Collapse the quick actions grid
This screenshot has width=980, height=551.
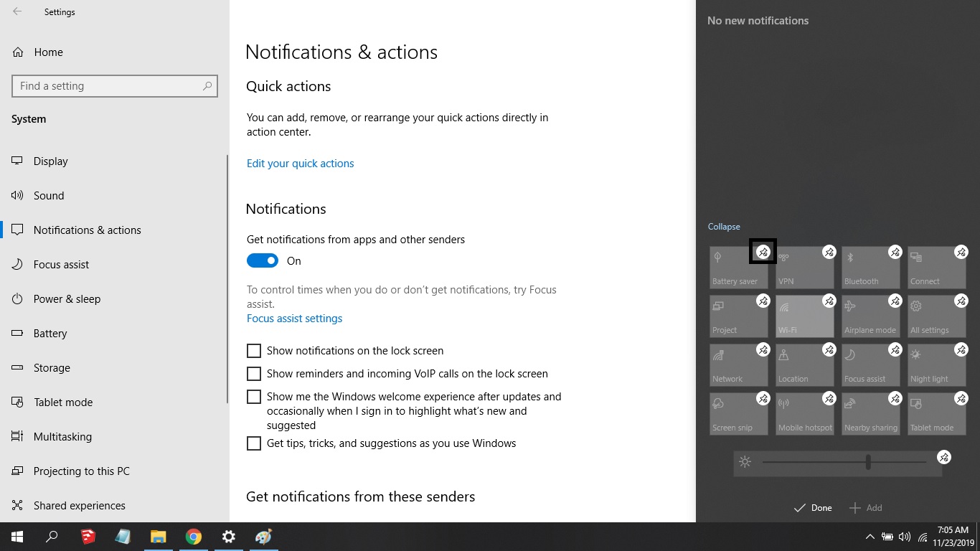click(x=723, y=227)
